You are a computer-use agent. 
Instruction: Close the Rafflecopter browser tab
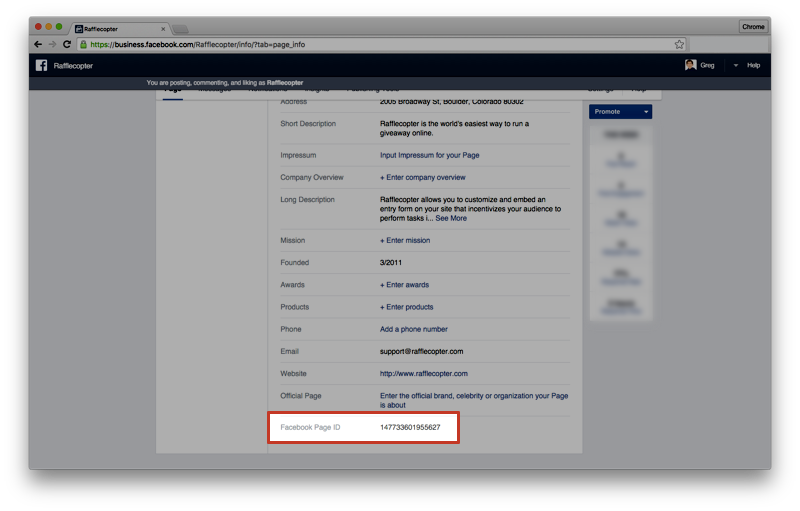163,29
